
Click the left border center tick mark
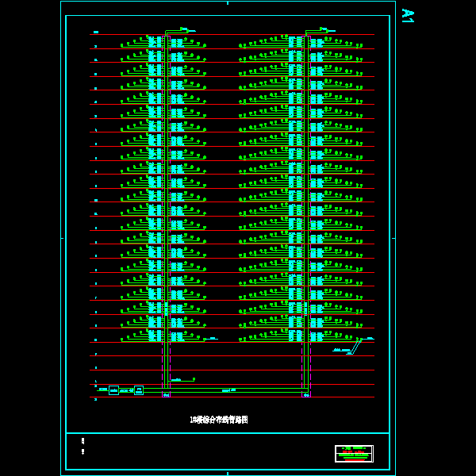coord(62,238)
